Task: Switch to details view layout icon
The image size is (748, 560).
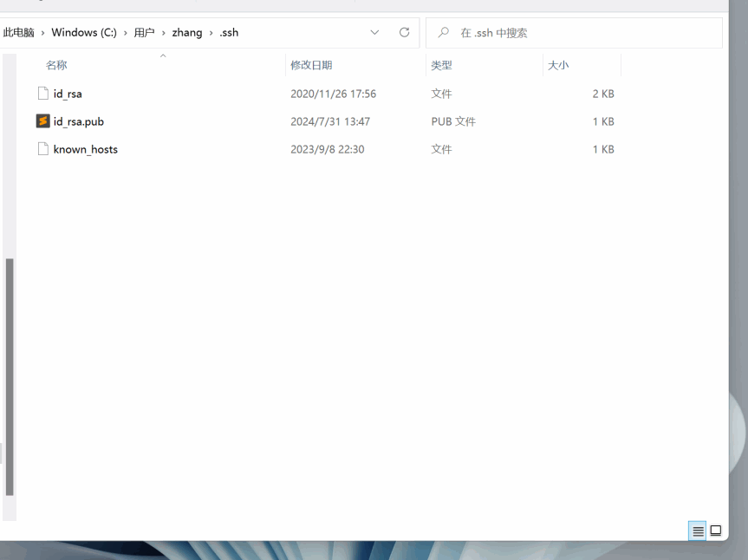Action: point(698,531)
